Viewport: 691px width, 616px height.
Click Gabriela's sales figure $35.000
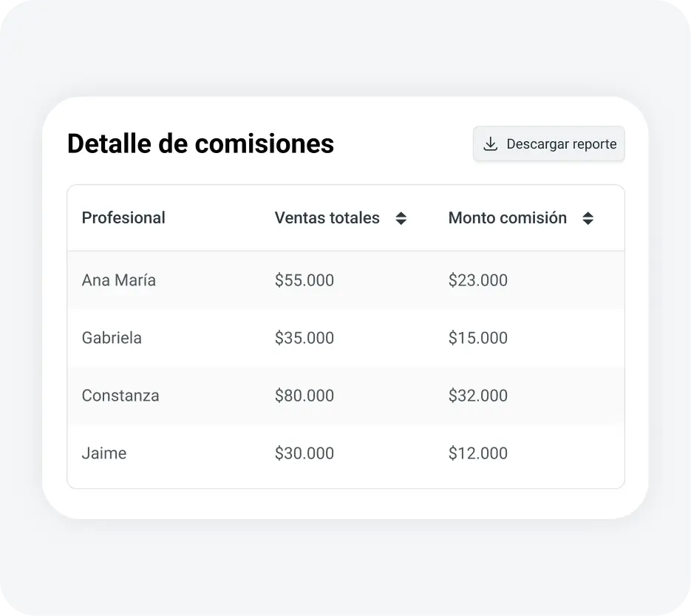click(x=304, y=338)
